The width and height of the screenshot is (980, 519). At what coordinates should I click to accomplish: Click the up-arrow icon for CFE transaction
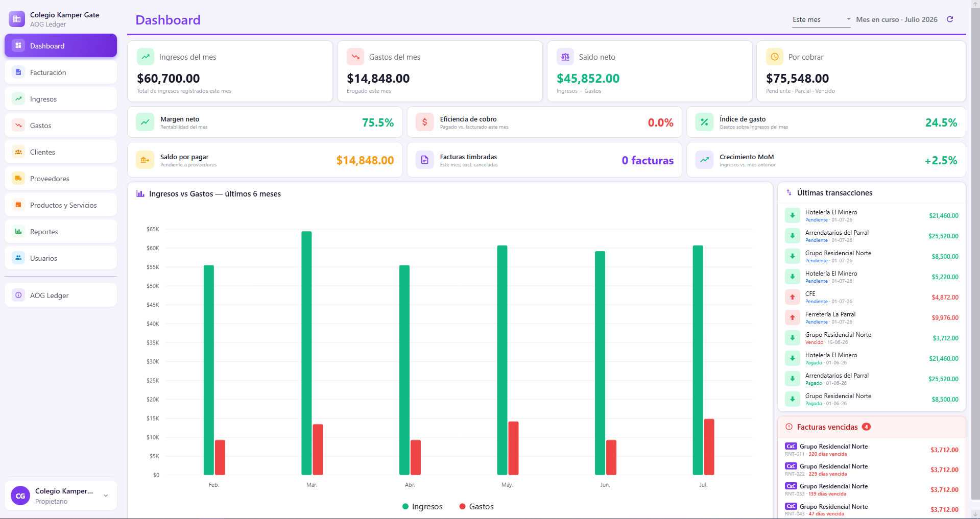793,297
